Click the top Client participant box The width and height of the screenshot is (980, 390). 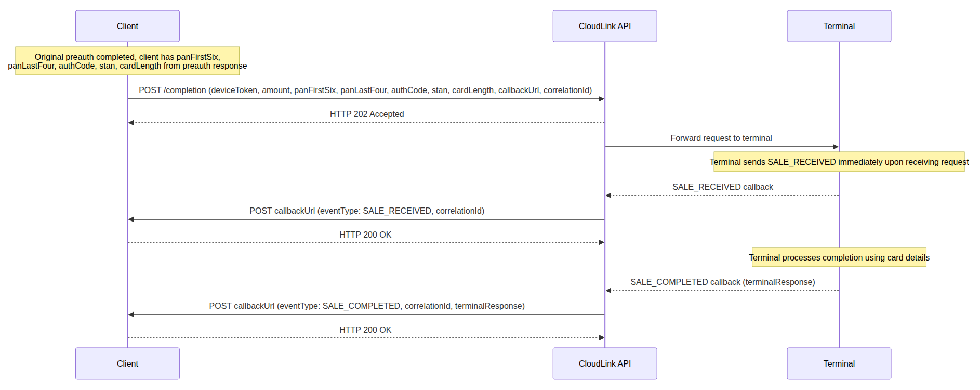(x=127, y=26)
